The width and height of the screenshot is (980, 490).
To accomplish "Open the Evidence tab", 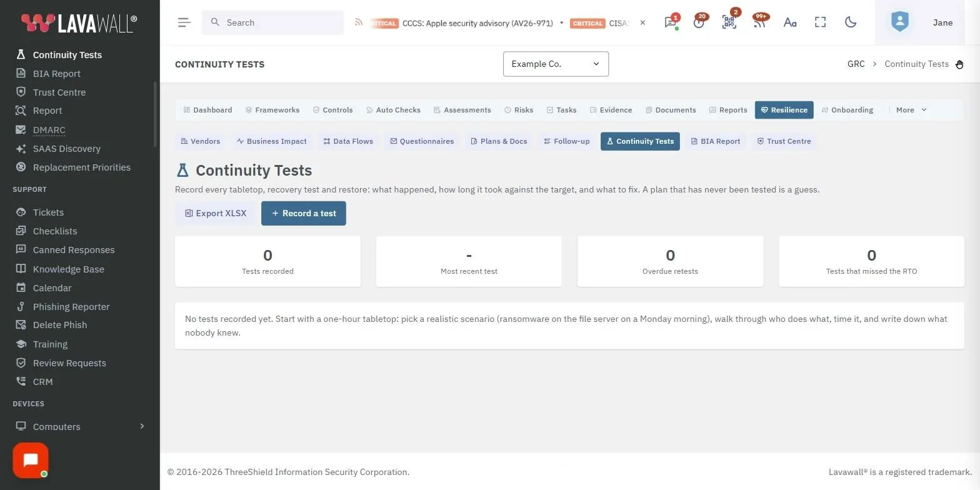I will click(611, 110).
